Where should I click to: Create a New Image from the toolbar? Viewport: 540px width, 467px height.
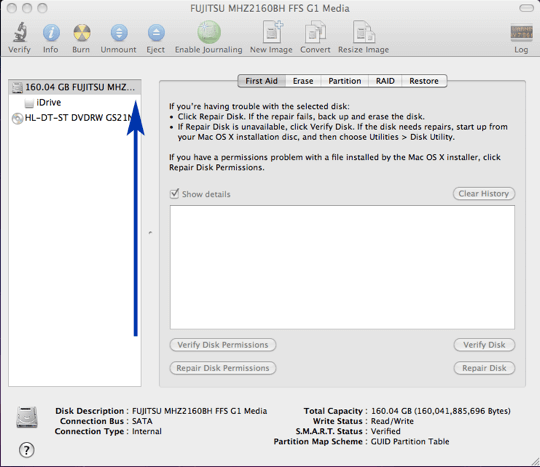point(272,31)
